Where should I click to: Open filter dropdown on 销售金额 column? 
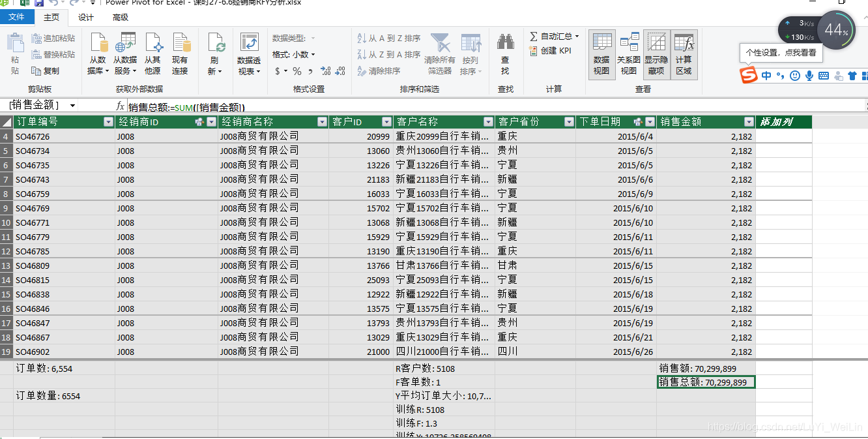click(x=749, y=122)
